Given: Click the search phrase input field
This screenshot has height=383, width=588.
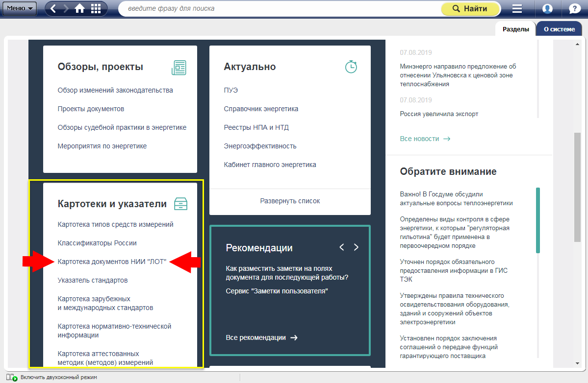Looking at the screenshot, I should [280, 9].
